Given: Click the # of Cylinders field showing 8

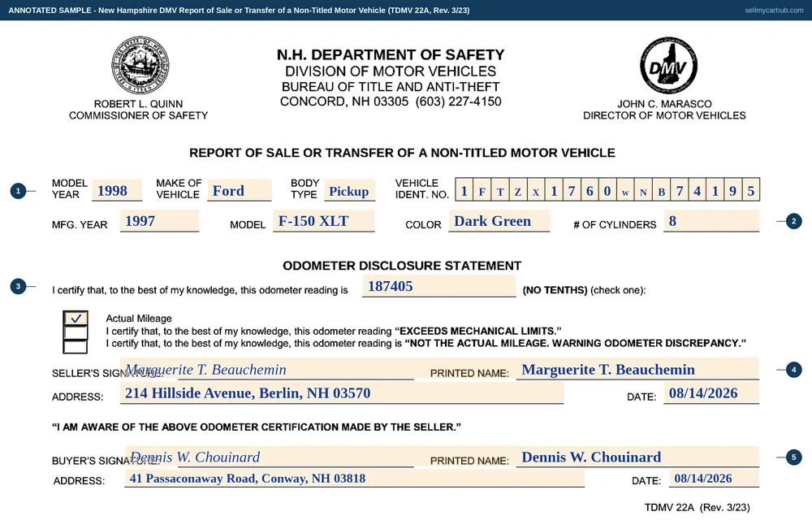Looking at the screenshot, I should [x=711, y=221].
